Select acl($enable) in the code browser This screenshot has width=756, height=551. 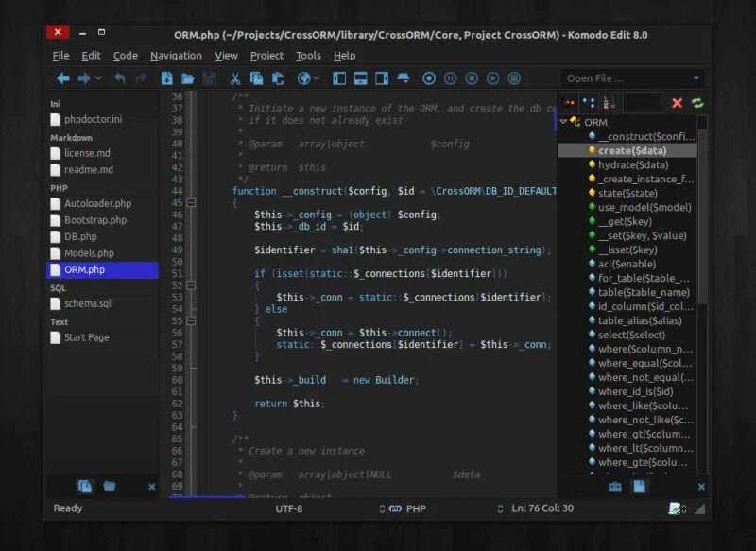pyautogui.click(x=628, y=264)
